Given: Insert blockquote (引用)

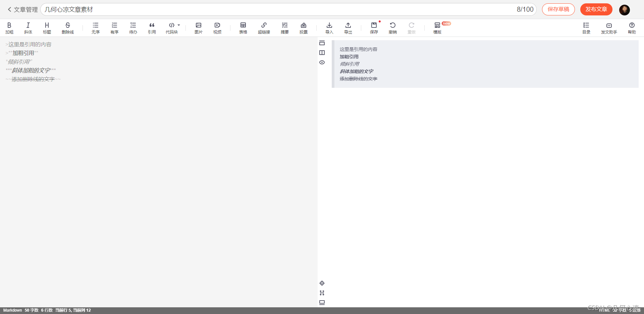Looking at the screenshot, I should [152, 28].
